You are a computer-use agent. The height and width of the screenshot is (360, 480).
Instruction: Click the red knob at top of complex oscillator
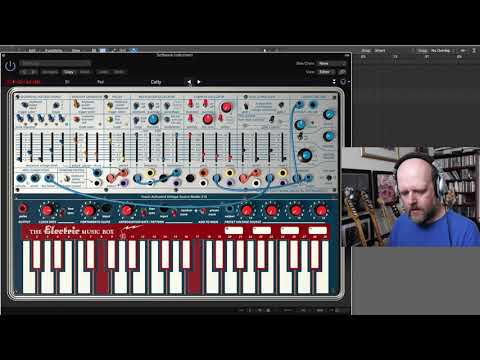click(226, 107)
